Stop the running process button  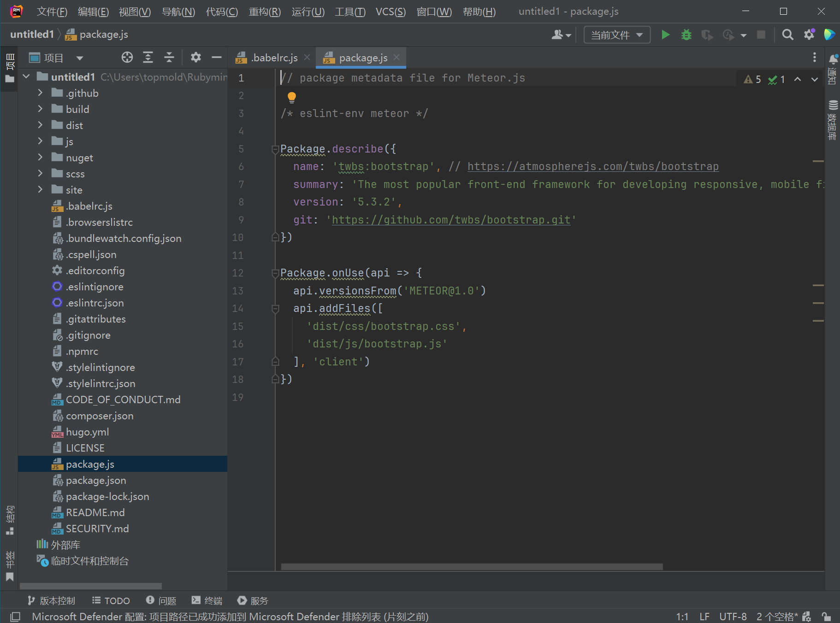(x=761, y=35)
